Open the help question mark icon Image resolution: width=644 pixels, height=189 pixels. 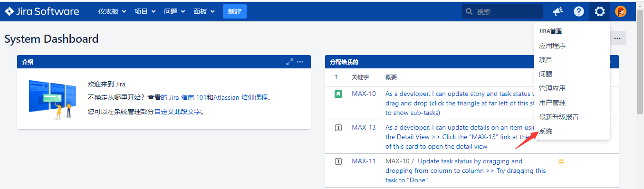tap(578, 11)
